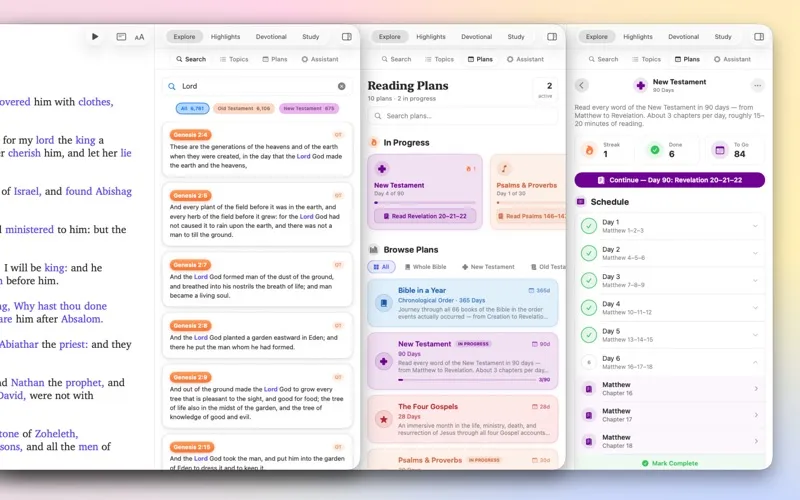Open Matthew Chapter 16 via its right chevron
The width and height of the screenshot is (800, 500).
tap(756, 389)
